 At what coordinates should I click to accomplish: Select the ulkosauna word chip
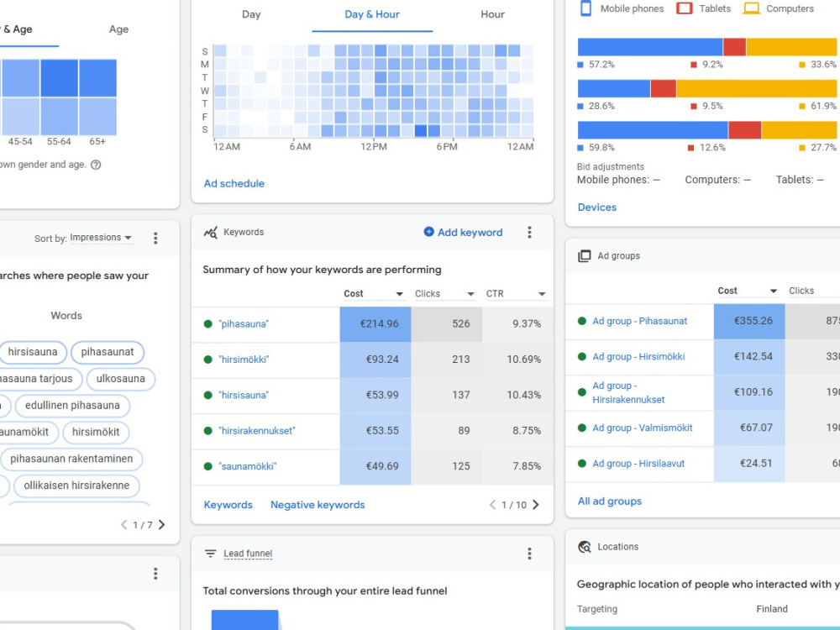click(120, 379)
